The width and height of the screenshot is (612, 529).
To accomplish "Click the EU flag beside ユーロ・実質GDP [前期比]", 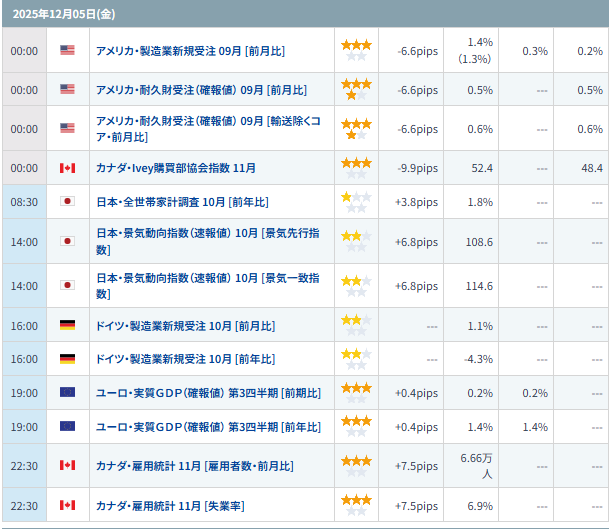I will tap(67, 393).
